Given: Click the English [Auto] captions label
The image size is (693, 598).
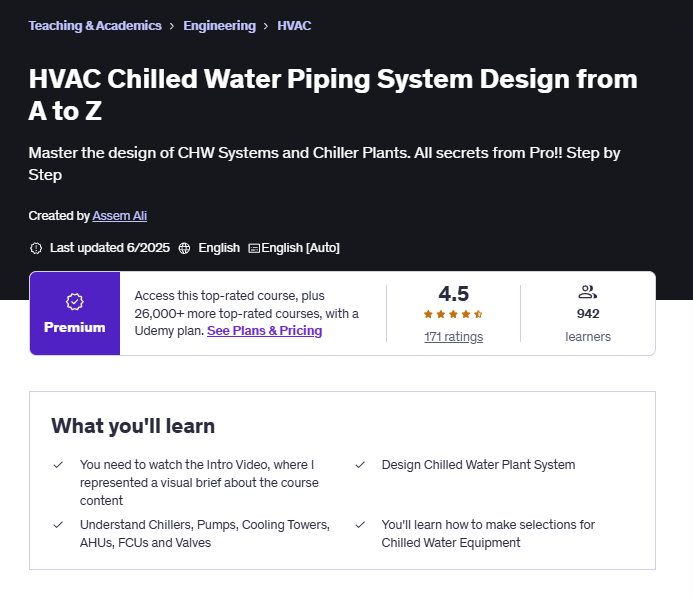Looking at the screenshot, I should [x=300, y=248].
